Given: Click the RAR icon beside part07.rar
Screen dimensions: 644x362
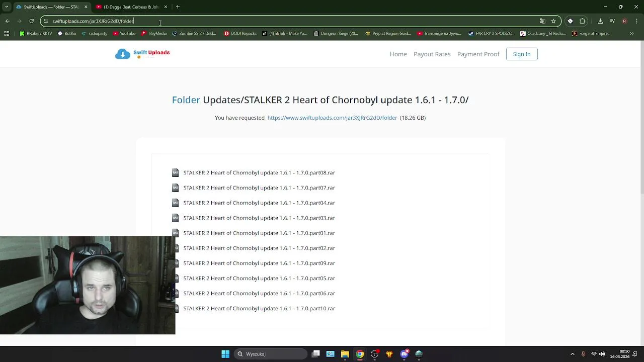Looking at the screenshot, I should point(175,188).
